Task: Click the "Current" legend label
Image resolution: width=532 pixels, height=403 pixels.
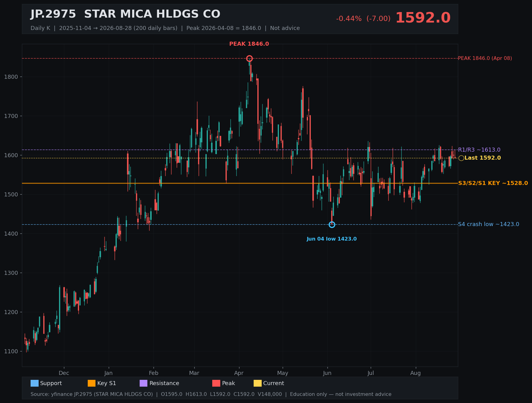Action: [274, 383]
